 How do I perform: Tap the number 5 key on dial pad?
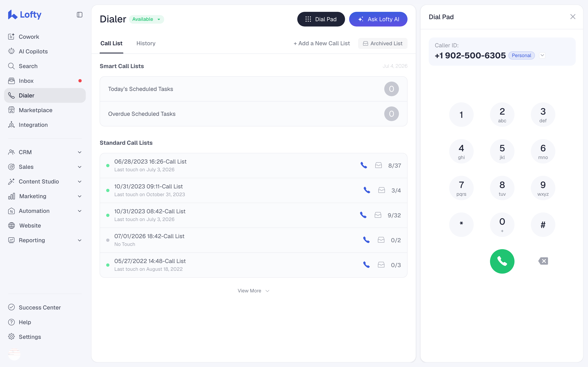coord(502,151)
